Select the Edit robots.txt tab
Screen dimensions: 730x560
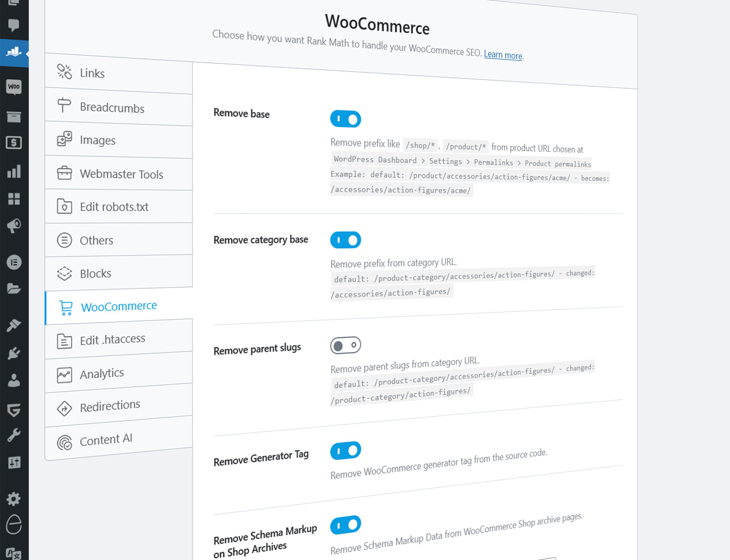click(114, 207)
